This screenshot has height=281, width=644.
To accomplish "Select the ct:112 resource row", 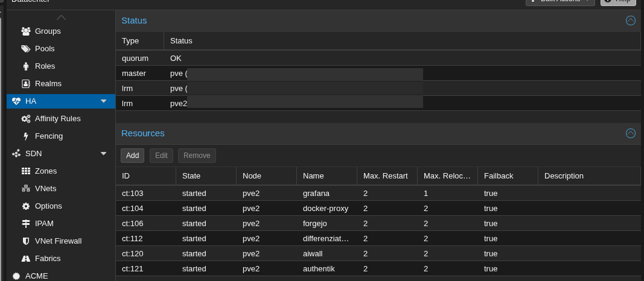I will point(378,239).
